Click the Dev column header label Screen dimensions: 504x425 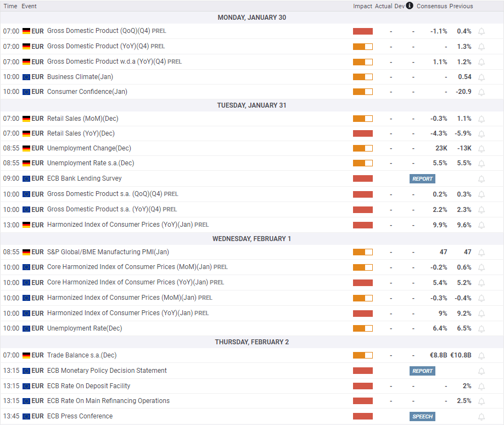point(400,6)
